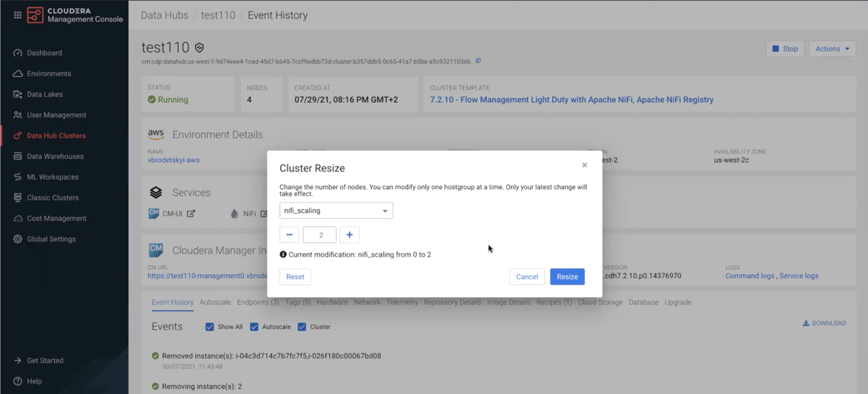The width and height of the screenshot is (868, 394).
Task: Click the Dashboard gauge icon
Action: (18, 53)
